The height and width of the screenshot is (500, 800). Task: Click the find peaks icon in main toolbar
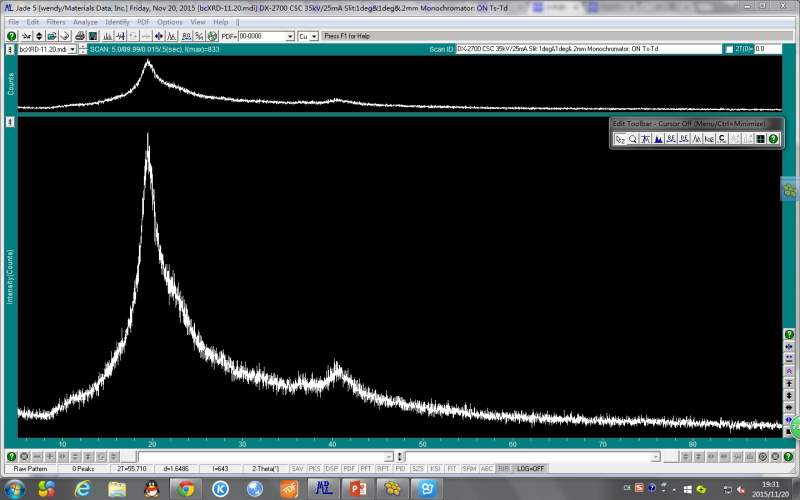click(x=107, y=36)
